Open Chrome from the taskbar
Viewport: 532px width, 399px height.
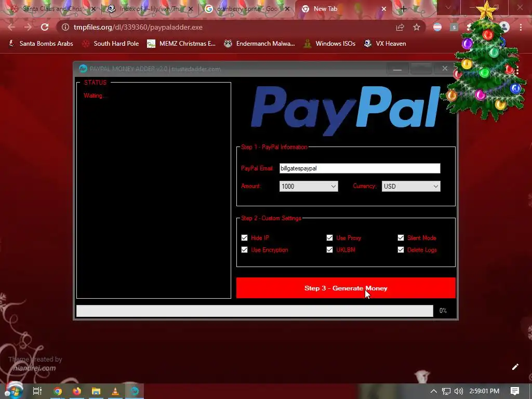point(58,391)
